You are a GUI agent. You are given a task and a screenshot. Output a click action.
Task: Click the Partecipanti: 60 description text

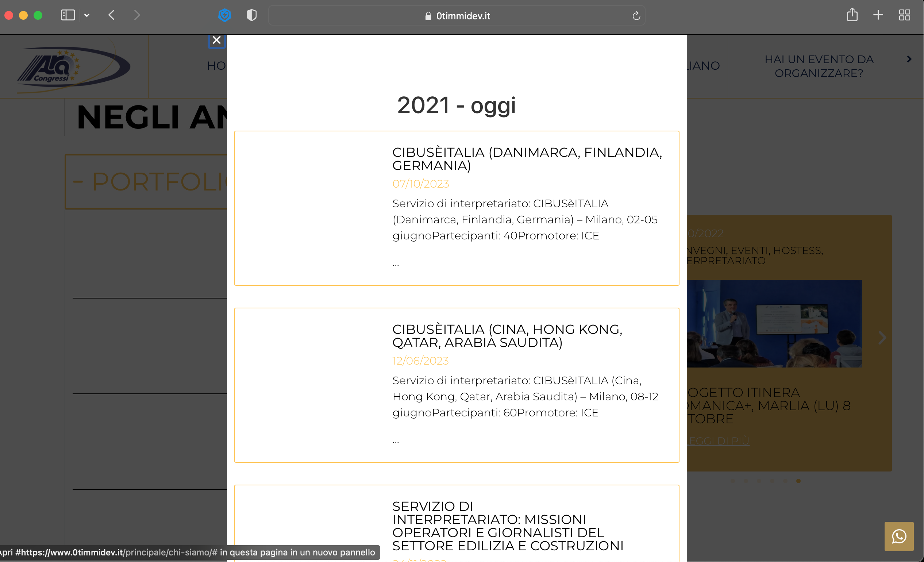(525, 397)
